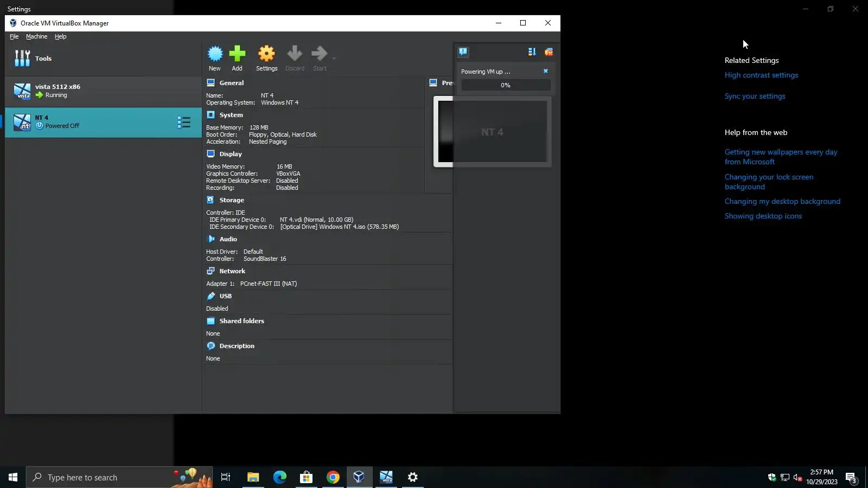Click the Preview section monitor icon
868x488 pixels.
point(433,83)
